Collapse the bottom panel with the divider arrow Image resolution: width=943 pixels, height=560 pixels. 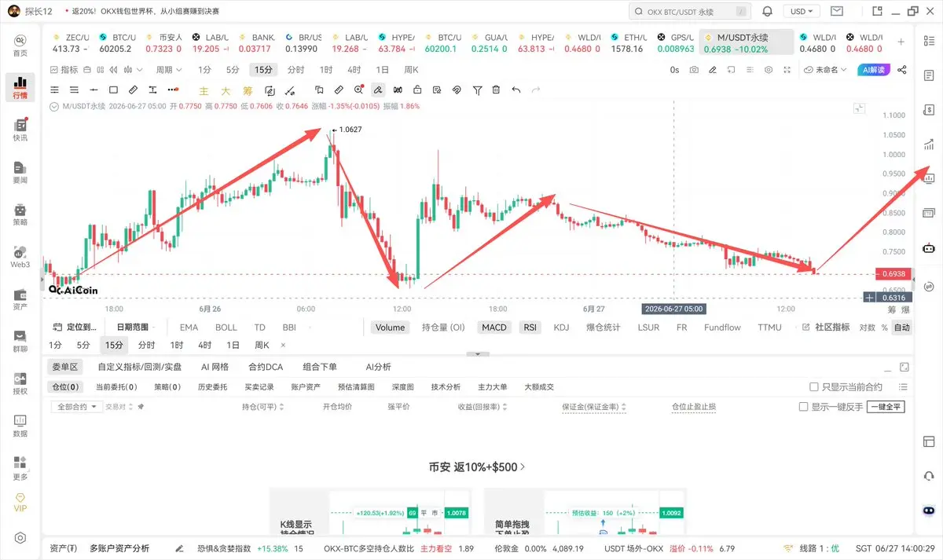478,354
